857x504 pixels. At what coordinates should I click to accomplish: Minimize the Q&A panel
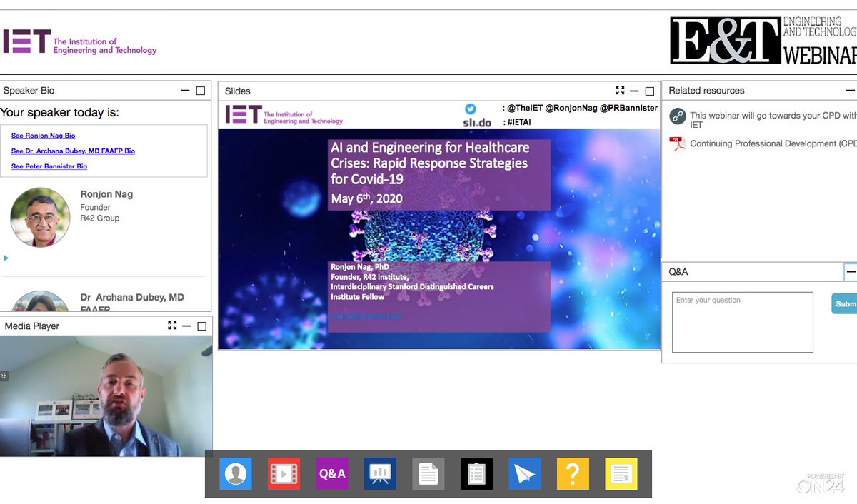851,272
